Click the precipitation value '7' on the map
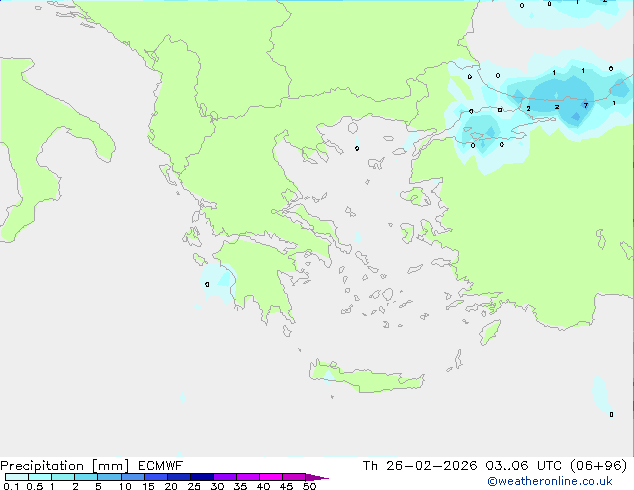 pos(585,106)
